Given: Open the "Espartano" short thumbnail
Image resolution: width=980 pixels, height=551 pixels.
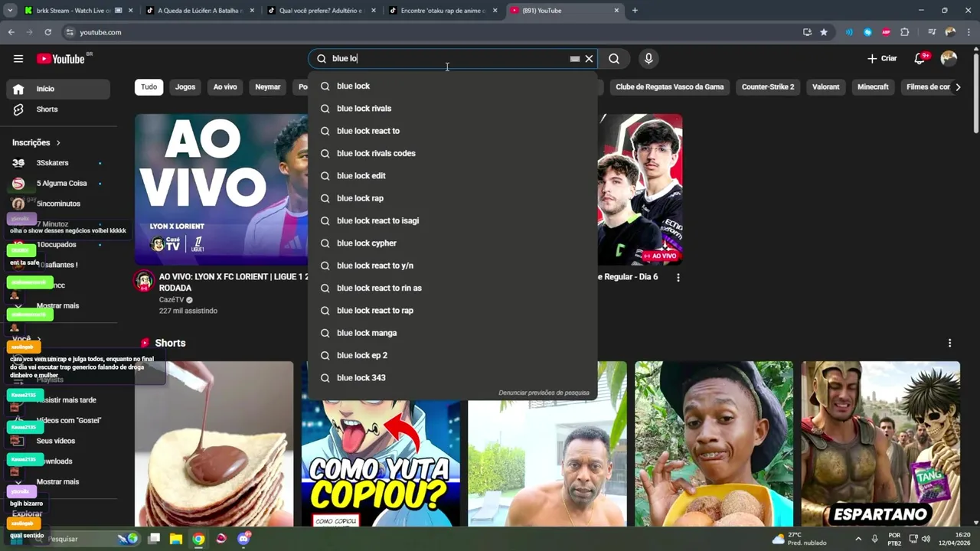Looking at the screenshot, I should tap(880, 444).
